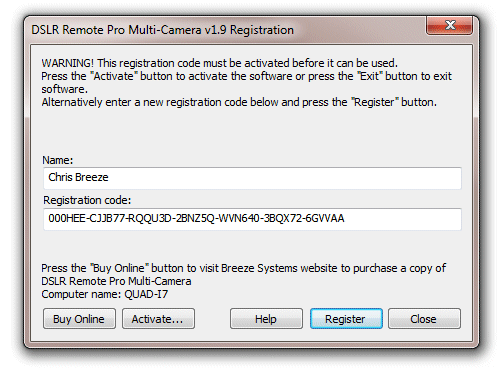This screenshot has width=500, height=370.
Task: Click the "Computer name: QUAD-I7" text
Action: (105, 294)
